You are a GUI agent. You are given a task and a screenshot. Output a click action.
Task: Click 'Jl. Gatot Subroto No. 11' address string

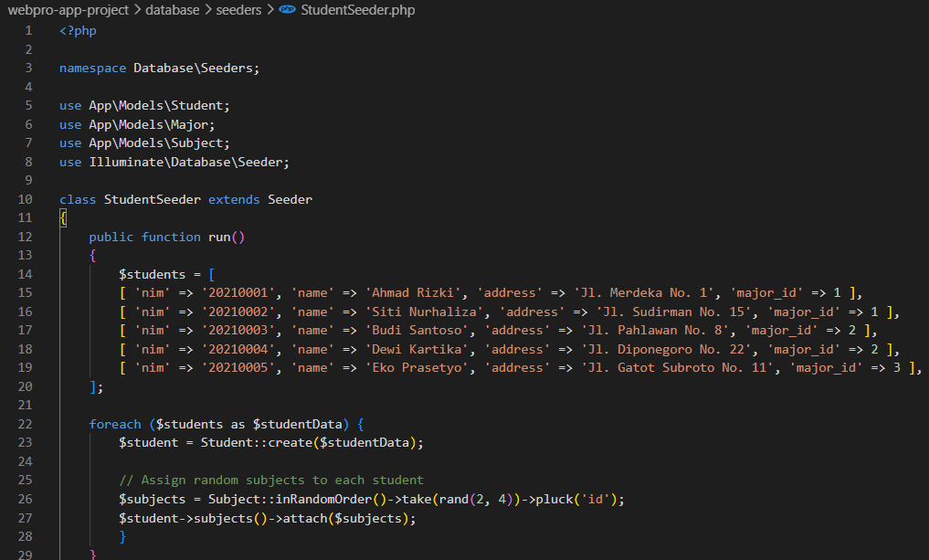tap(678, 368)
